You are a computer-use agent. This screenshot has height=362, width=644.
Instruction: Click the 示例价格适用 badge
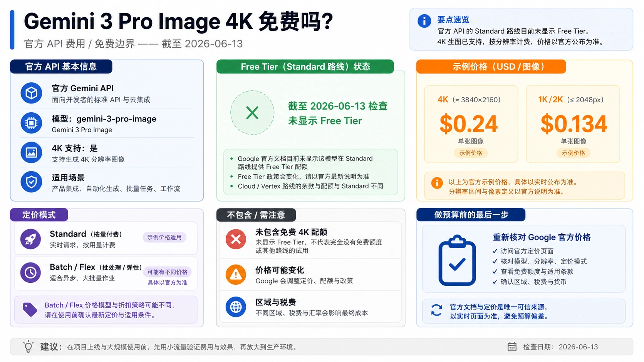coord(164,237)
